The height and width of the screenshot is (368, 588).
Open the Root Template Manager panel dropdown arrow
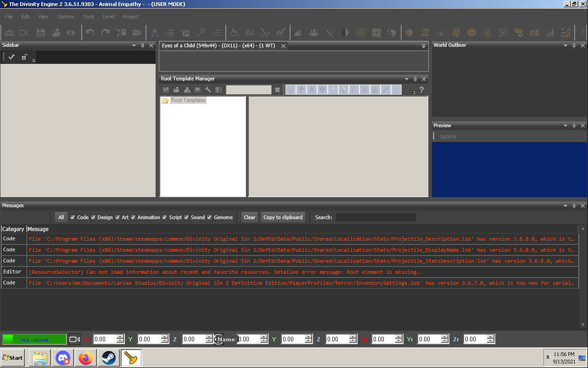(x=407, y=79)
